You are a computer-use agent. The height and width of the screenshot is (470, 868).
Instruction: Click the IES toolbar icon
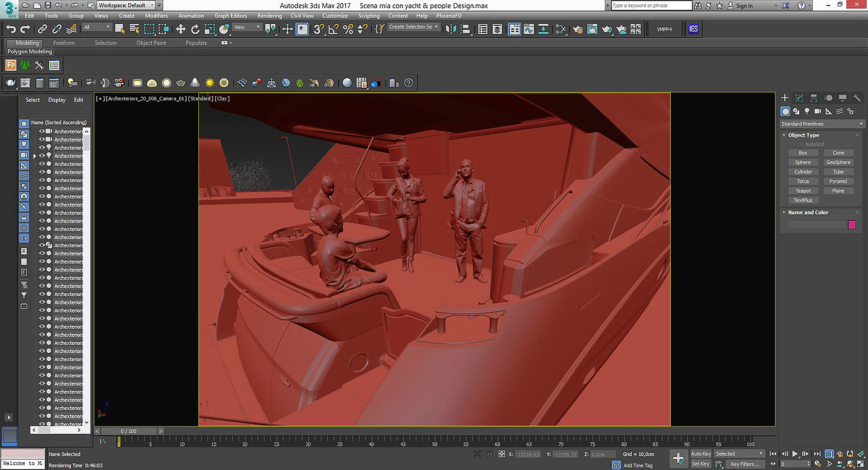(693, 29)
